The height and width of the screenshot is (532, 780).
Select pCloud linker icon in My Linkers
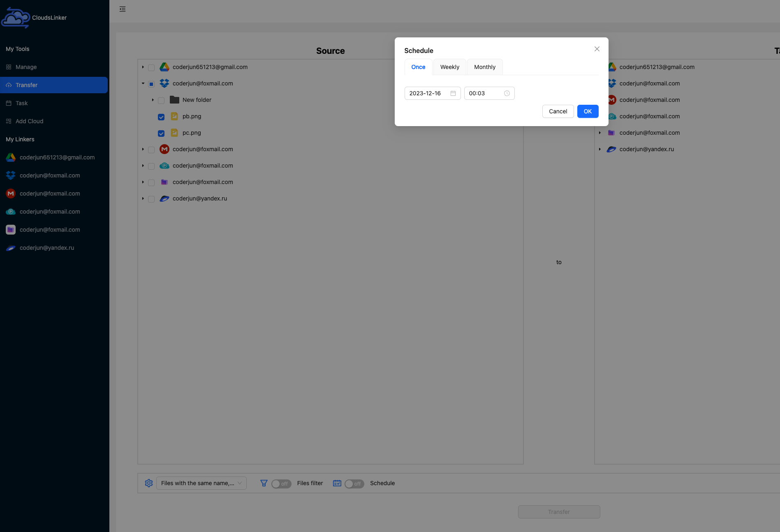pyautogui.click(x=11, y=212)
